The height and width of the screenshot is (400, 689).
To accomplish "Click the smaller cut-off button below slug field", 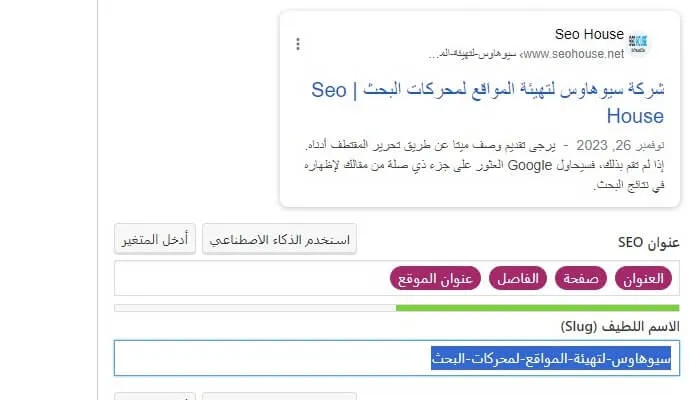I will coord(155,396).
